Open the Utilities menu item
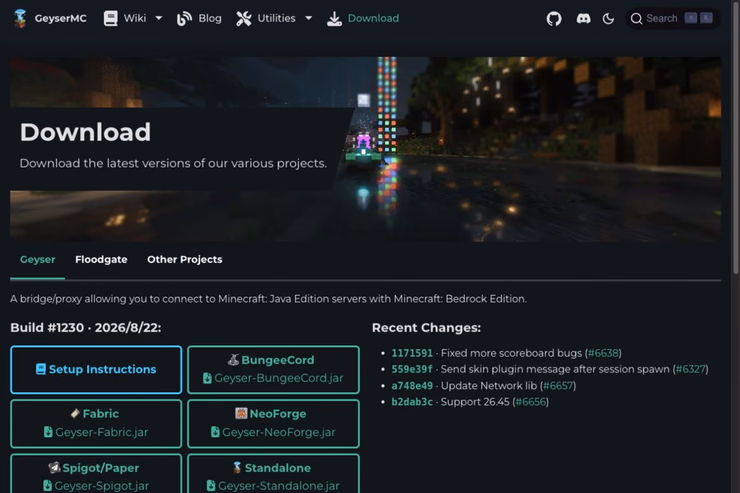The width and height of the screenshot is (740, 493). (277, 18)
